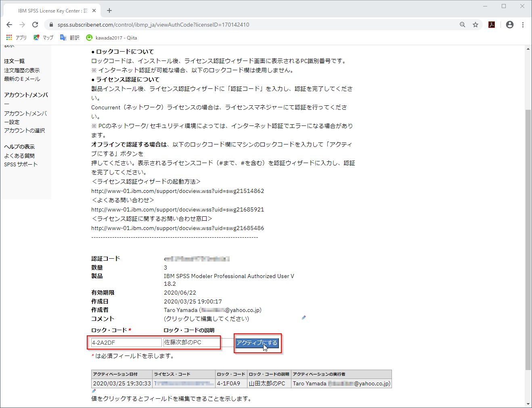Open よくある質問 sidebar link

(19, 155)
